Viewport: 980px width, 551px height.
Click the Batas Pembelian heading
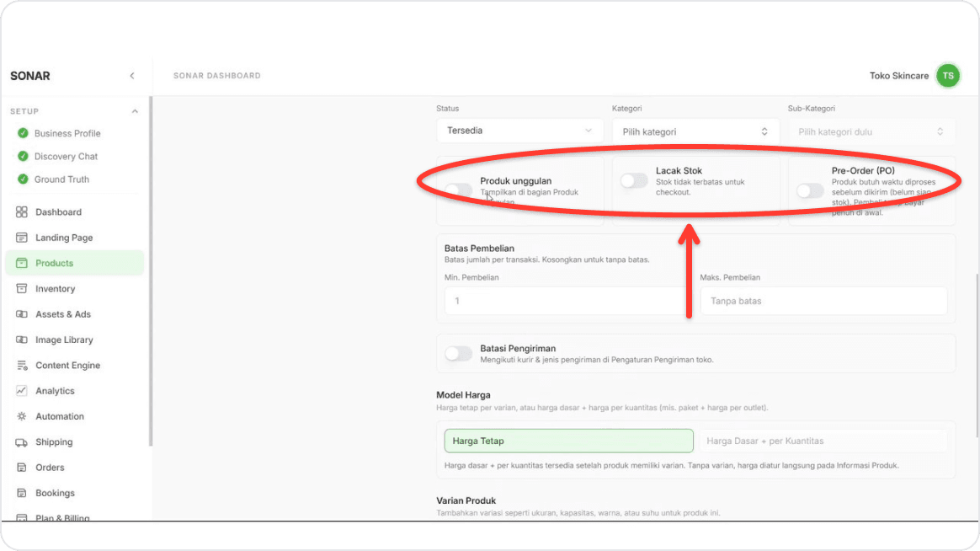pos(479,249)
